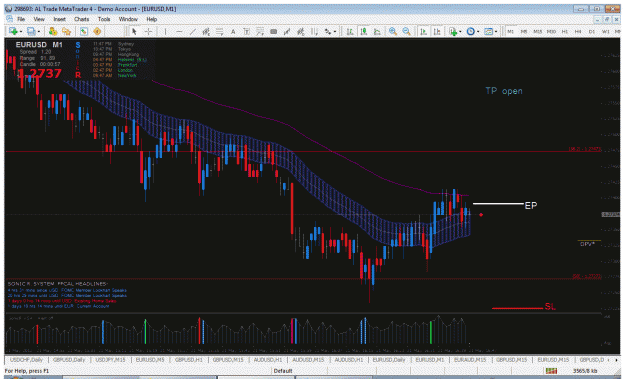The image size is (625, 379).
Task: Switch to the USDJPY,M15 chart tab
Action: (x=110, y=360)
